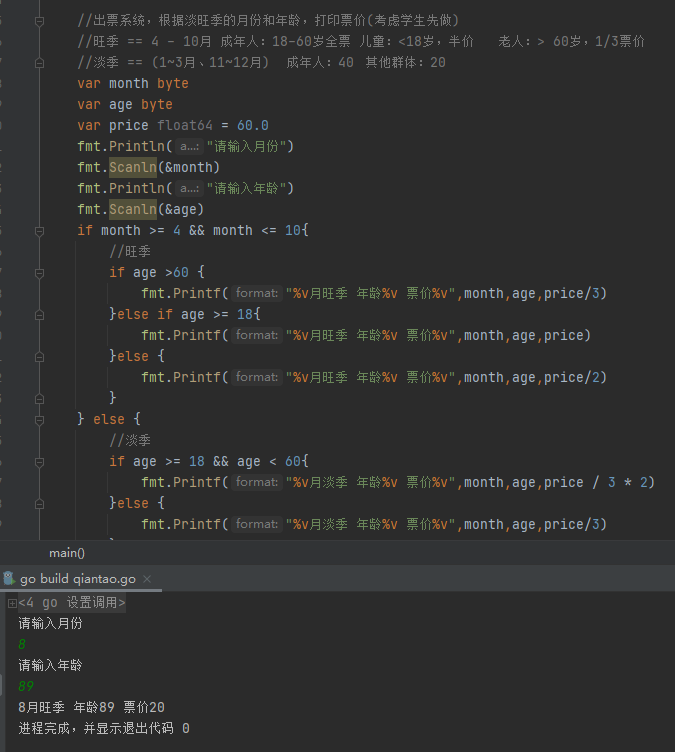The height and width of the screenshot is (752, 675).
Task: Close the go build qiantao.go tab
Action: 147,579
